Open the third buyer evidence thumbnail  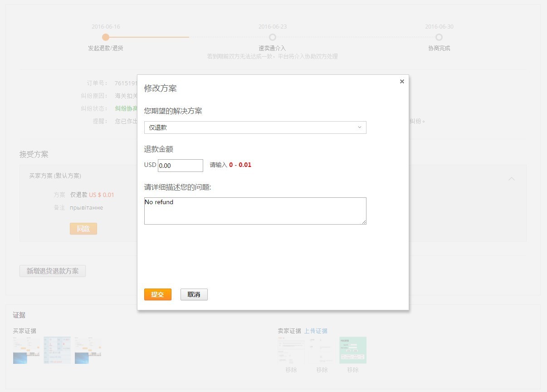pos(88,350)
